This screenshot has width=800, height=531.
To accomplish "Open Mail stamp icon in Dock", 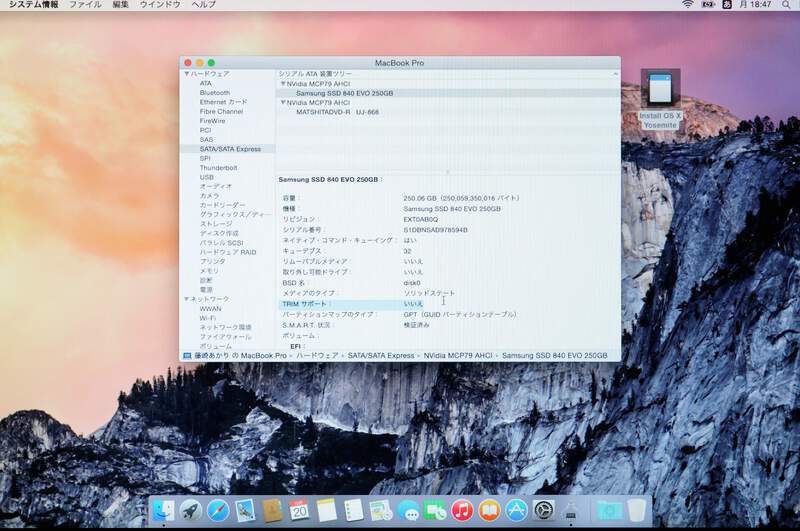I will 245,510.
